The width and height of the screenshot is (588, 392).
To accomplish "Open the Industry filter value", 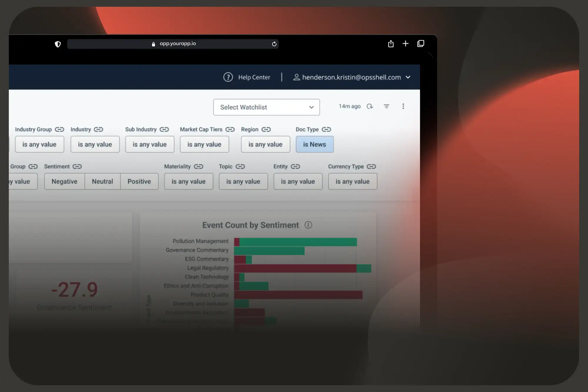I will (x=95, y=144).
